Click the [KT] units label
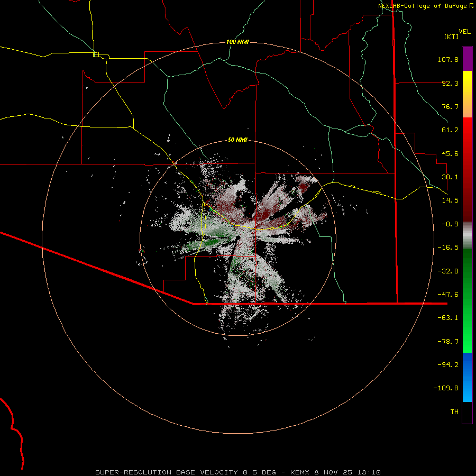 point(451,36)
